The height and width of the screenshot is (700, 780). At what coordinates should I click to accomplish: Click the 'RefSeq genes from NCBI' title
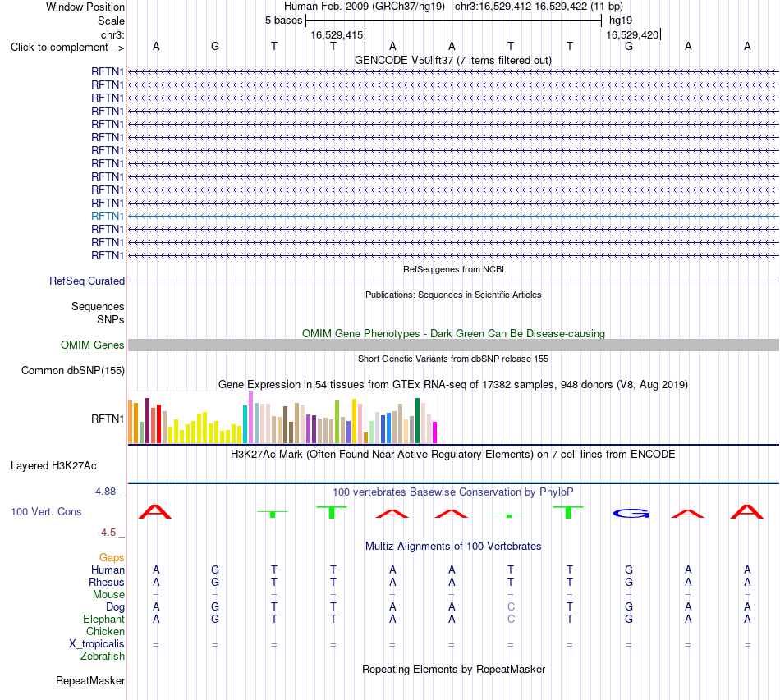click(453, 269)
